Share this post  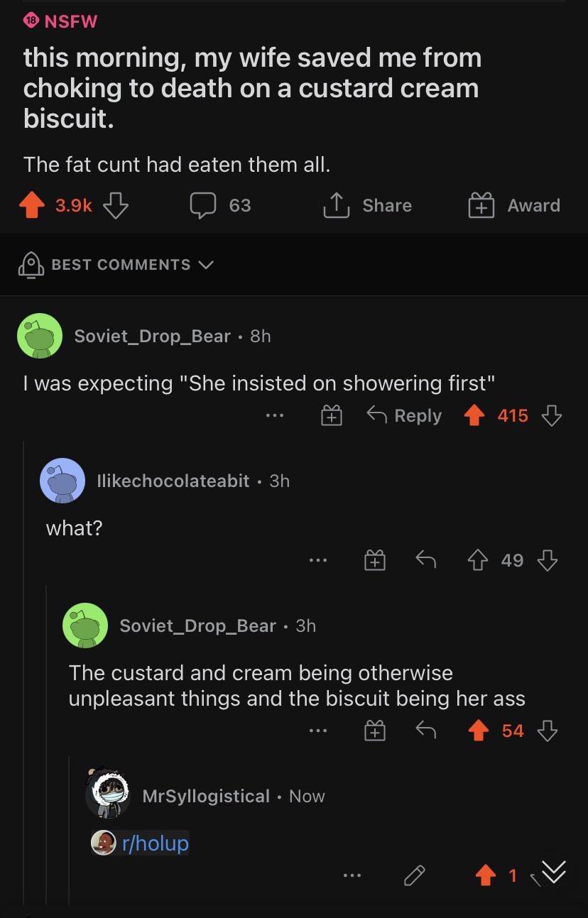tap(368, 206)
